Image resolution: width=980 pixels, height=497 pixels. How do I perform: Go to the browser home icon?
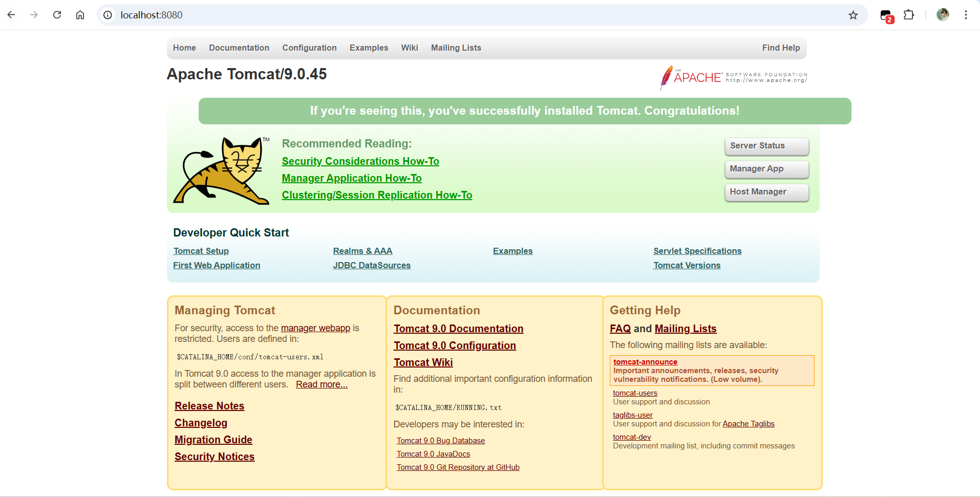80,15
